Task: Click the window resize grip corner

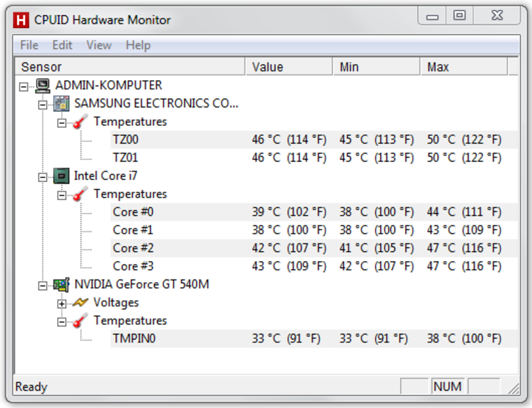Action: tap(514, 388)
